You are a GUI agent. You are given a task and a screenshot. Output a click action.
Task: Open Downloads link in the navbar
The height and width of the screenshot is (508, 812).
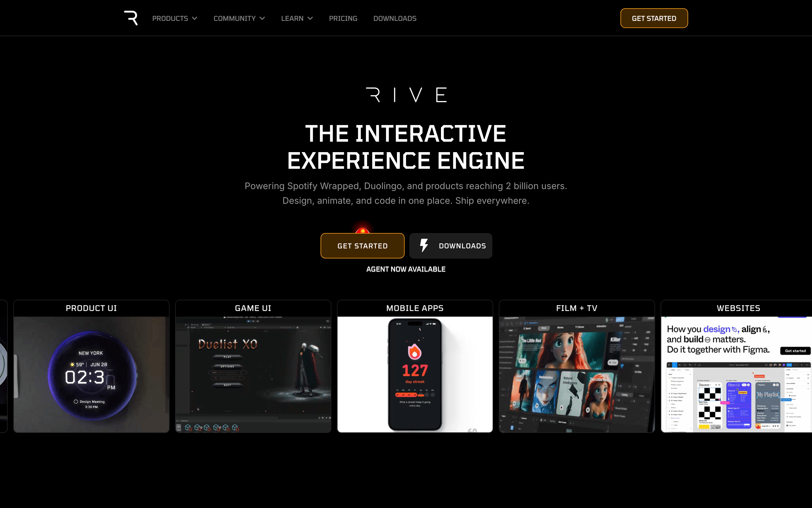coord(395,18)
